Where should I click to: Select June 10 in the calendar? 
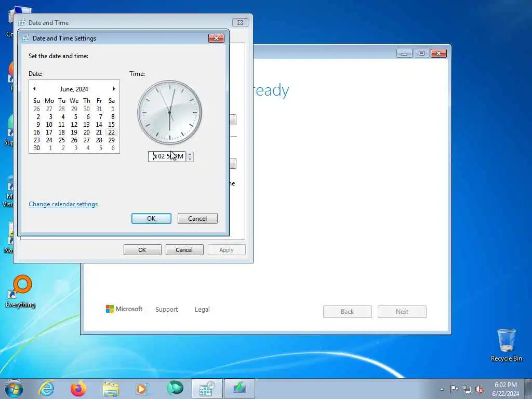point(49,125)
